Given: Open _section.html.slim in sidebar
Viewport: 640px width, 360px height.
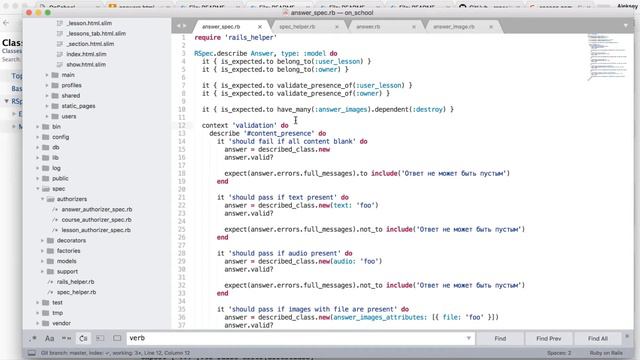Looking at the screenshot, I should pyautogui.click(x=90, y=44).
